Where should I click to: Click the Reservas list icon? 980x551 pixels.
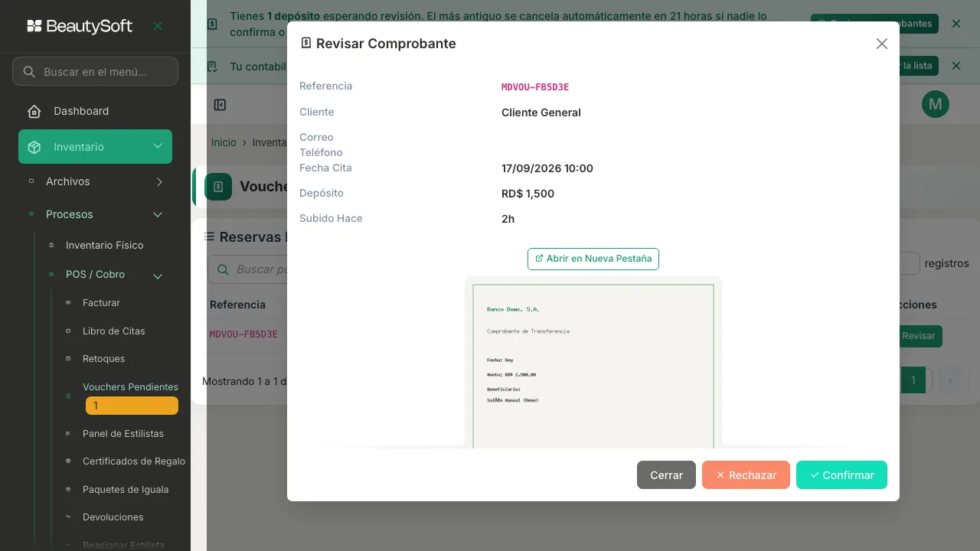click(209, 237)
